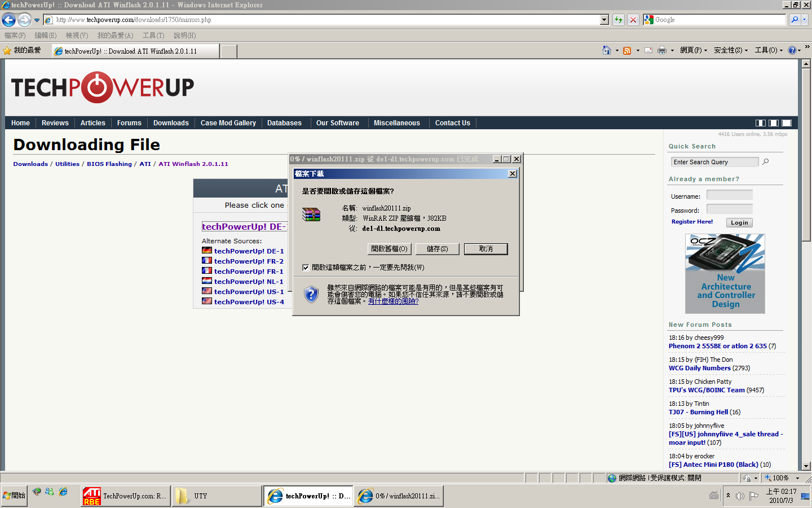Click the BIOS Flashing breadcrumb link
Image resolution: width=812 pixels, height=508 pixels.
pos(109,164)
